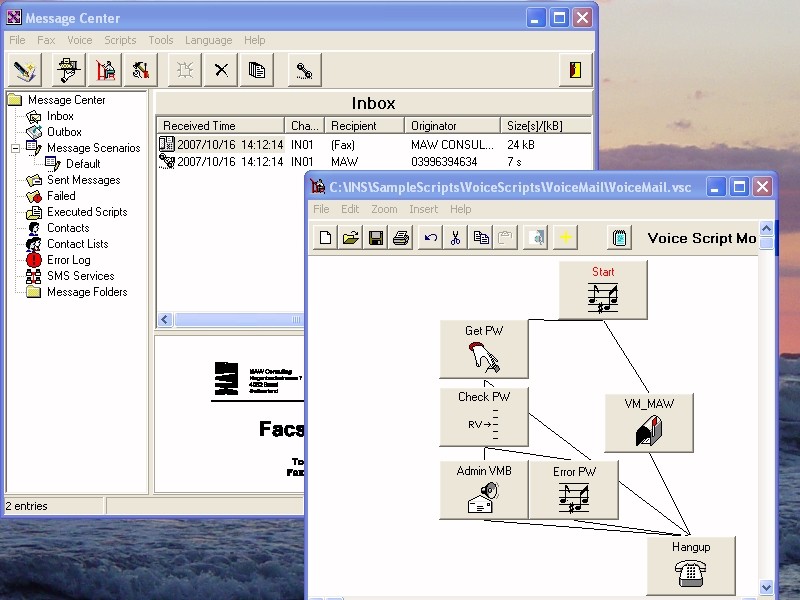Undo the last script edit

click(x=430, y=236)
